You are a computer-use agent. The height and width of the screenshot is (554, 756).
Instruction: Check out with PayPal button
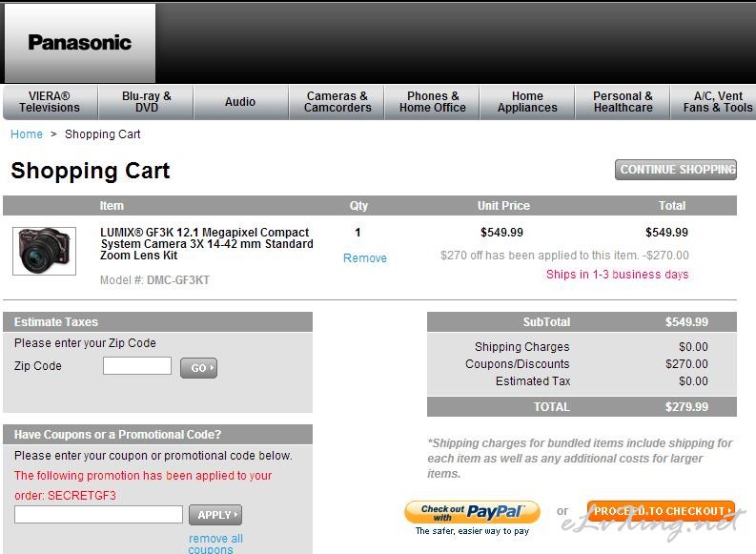click(x=472, y=512)
